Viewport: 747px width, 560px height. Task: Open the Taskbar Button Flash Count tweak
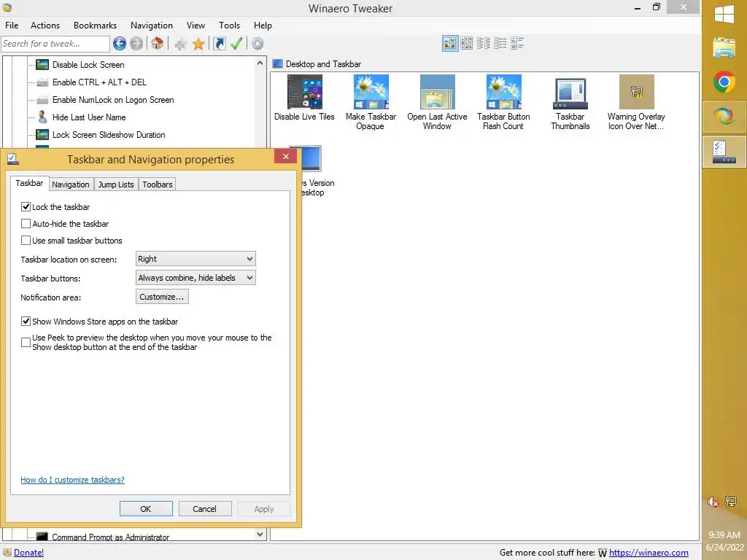tap(503, 102)
